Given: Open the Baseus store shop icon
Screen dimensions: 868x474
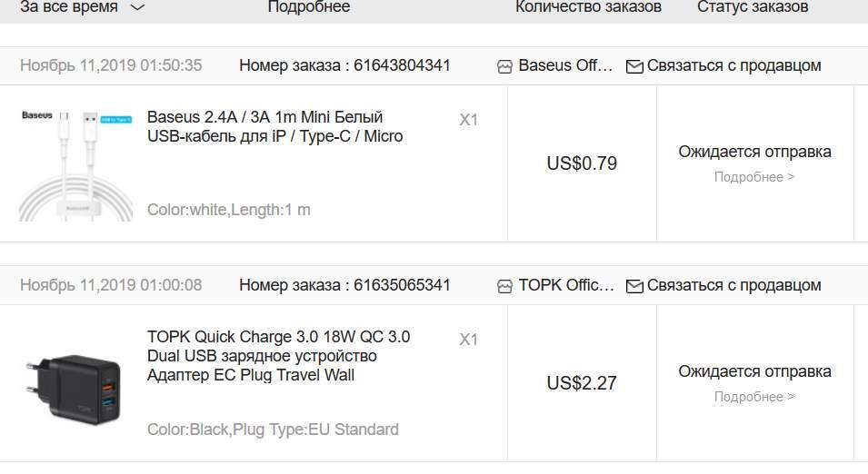Looking at the screenshot, I should pos(505,66).
